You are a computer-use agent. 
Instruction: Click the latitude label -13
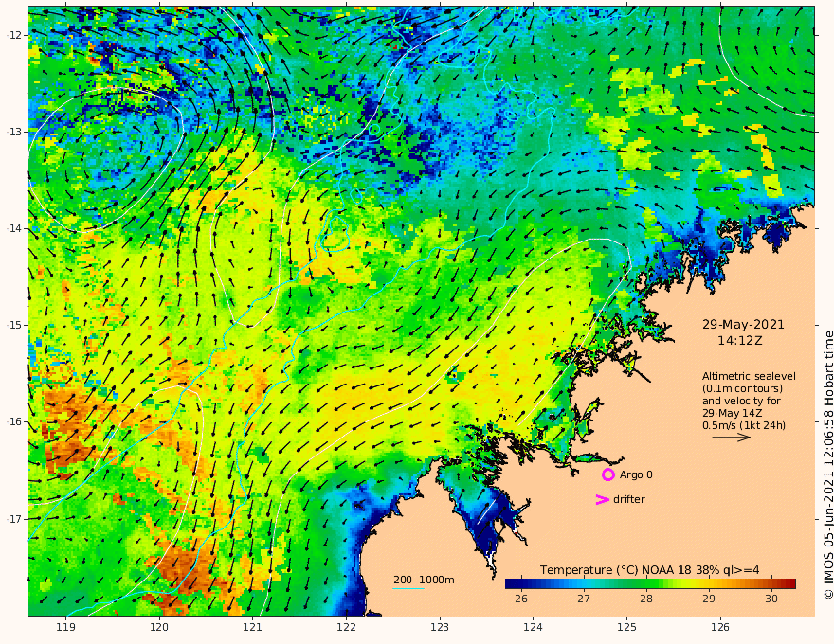point(14,132)
